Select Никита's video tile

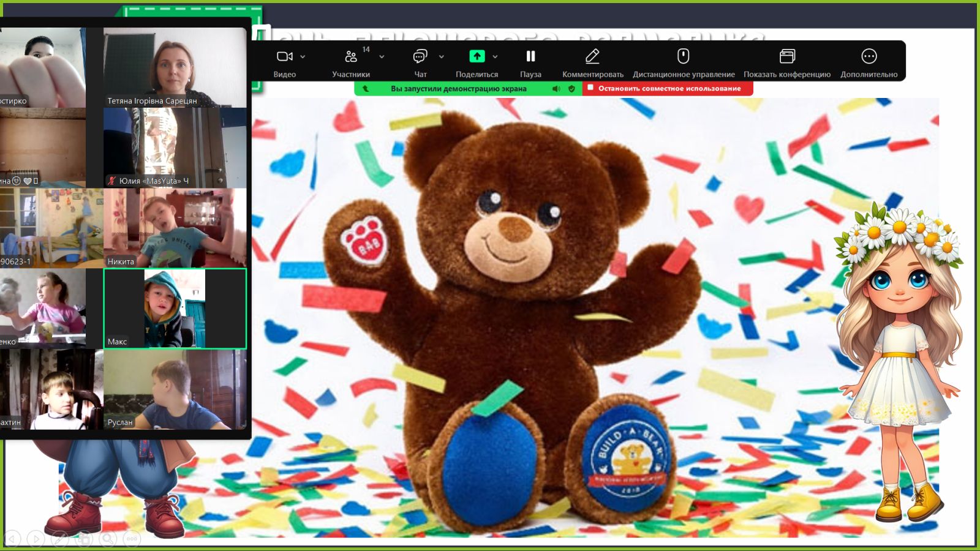click(175, 228)
